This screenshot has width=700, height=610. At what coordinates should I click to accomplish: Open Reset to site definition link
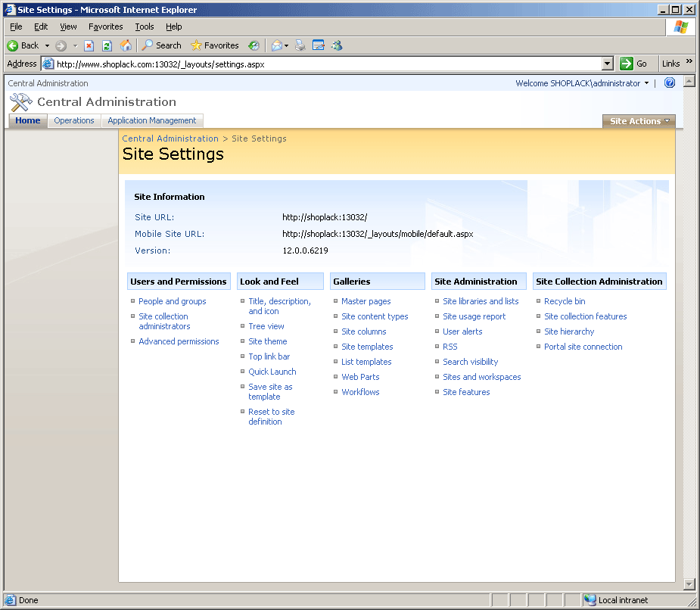click(272, 417)
